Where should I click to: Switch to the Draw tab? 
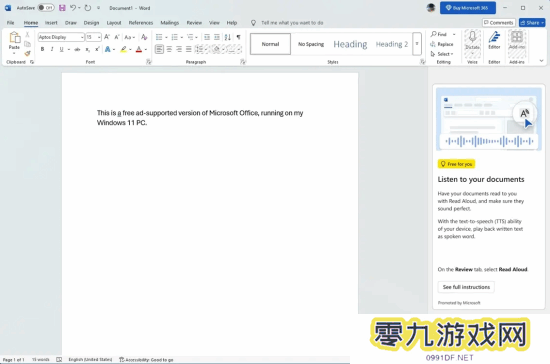(71, 23)
